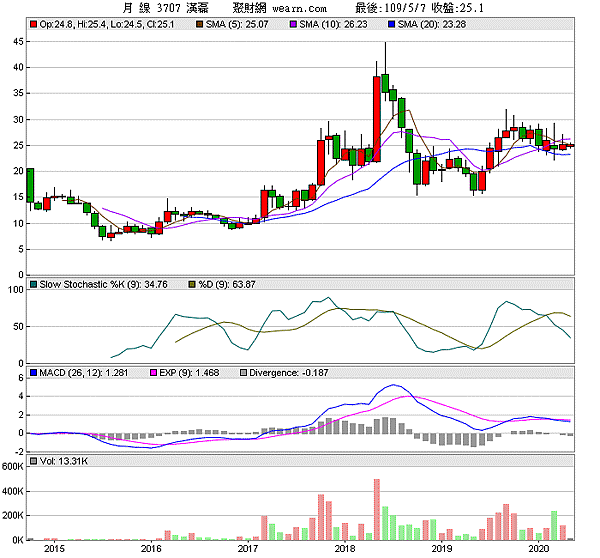Click the 2017 year axis label

point(248,549)
